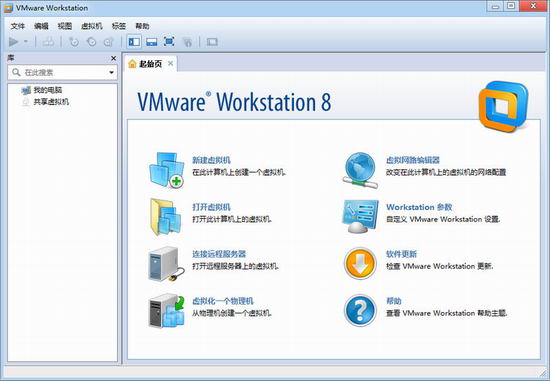Click the 连接远程服务器 server icon
Image resolution: width=550 pixels, height=381 pixels.
coord(166,264)
